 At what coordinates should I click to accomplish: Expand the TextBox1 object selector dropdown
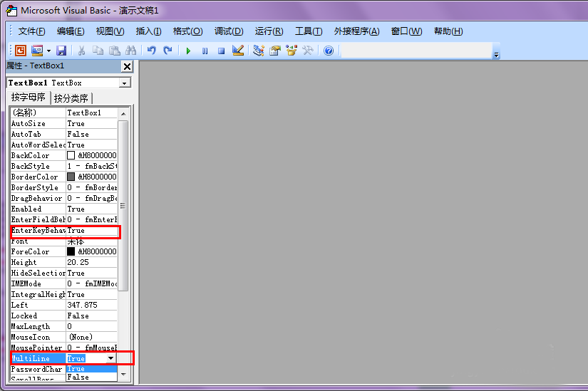125,83
